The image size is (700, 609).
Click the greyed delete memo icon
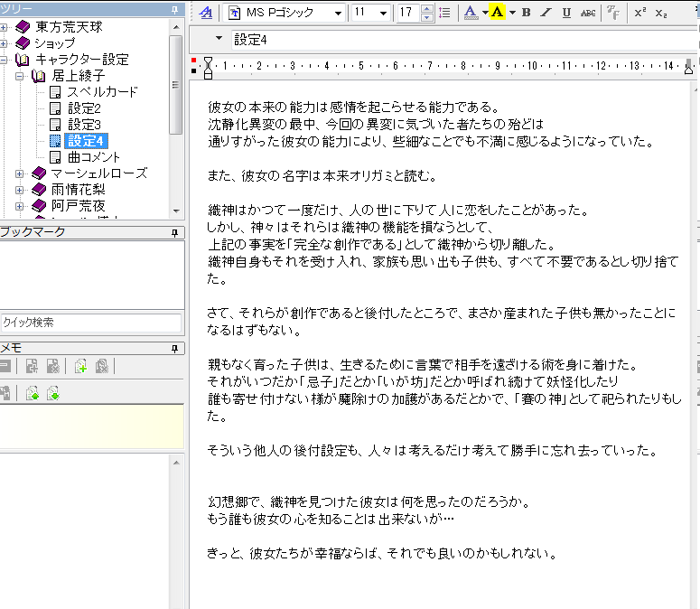pos(102,367)
